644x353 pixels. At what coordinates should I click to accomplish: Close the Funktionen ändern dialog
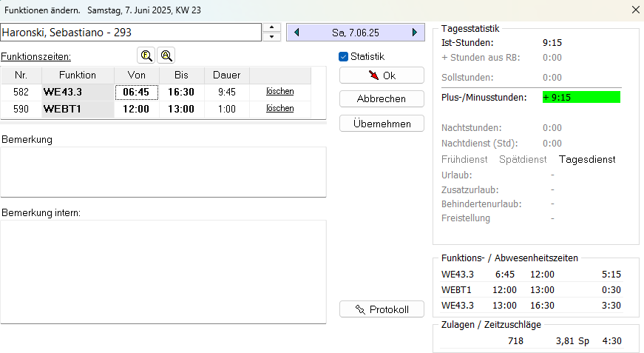pyautogui.click(x=635, y=10)
